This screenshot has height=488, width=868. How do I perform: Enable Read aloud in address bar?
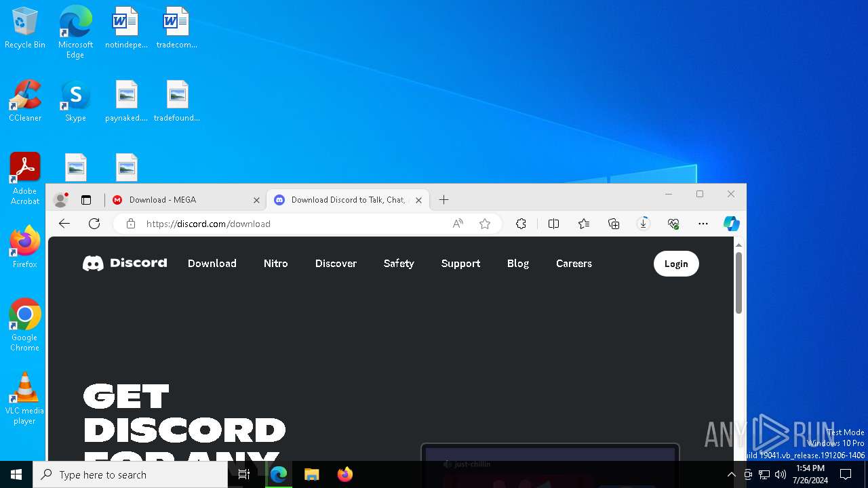pos(458,224)
